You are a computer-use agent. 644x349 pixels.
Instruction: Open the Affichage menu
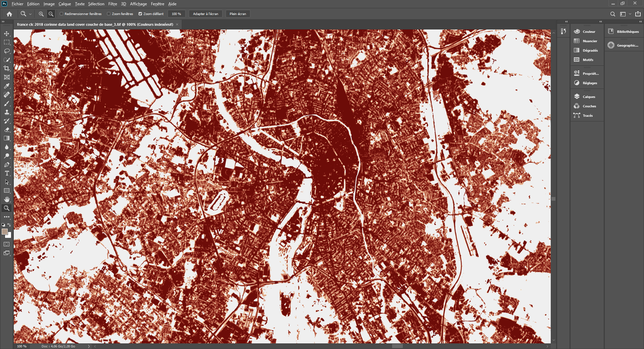coord(138,4)
